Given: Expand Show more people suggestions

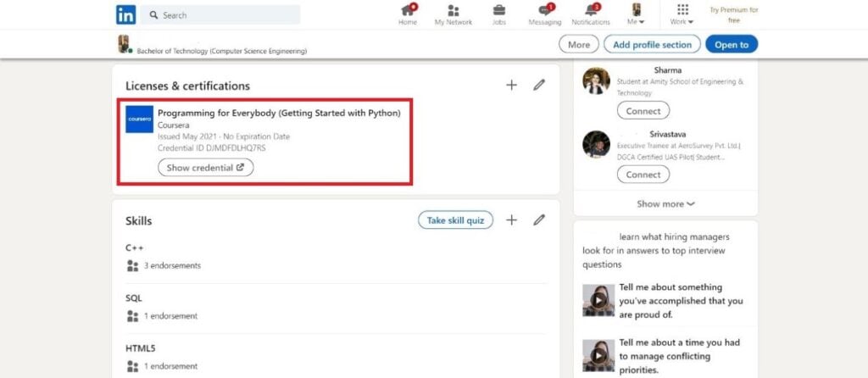Looking at the screenshot, I should coord(665,203).
